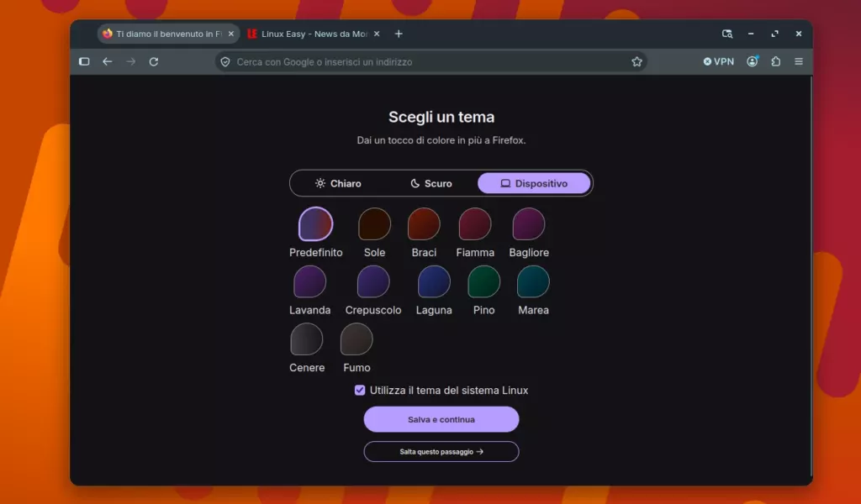This screenshot has width=861, height=504.
Task: Choose the Braci theme swatch
Action: pos(424,223)
